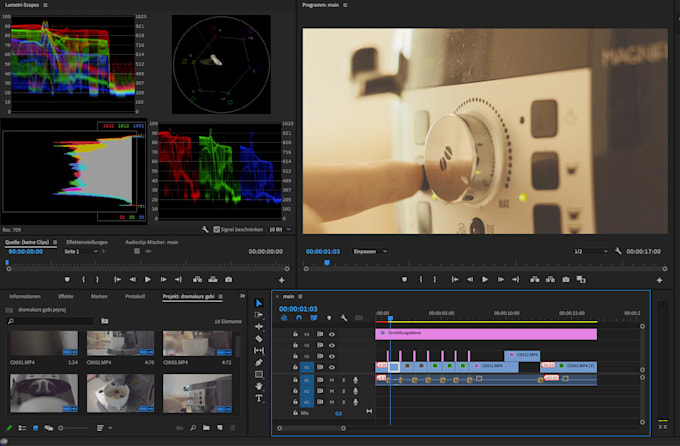Open Timeline display settings wrench
680x446 pixels.
(x=344, y=318)
